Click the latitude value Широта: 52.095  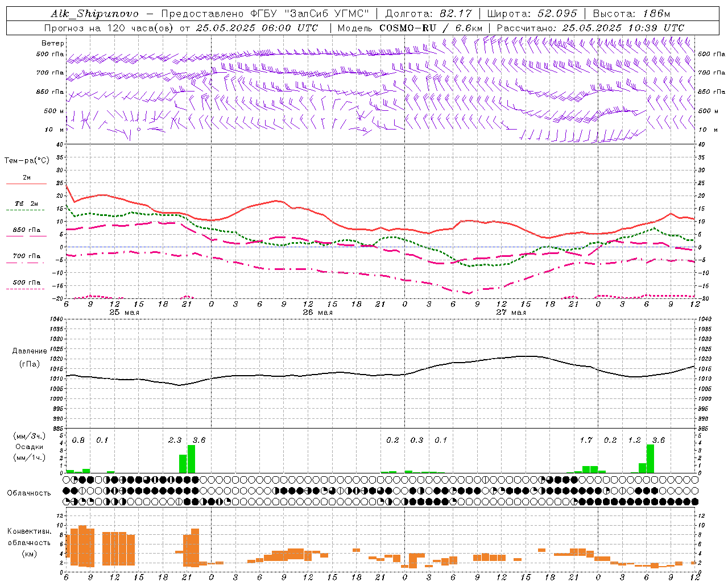point(533,14)
